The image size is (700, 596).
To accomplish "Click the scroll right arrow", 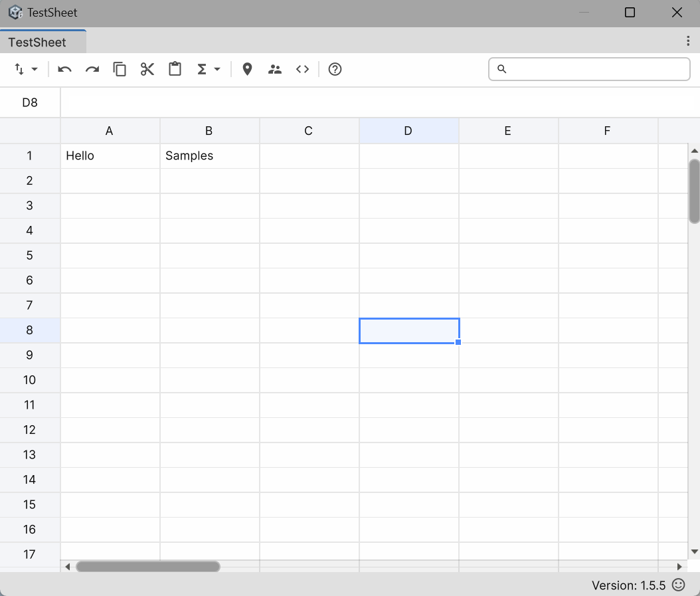I will [679, 567].
